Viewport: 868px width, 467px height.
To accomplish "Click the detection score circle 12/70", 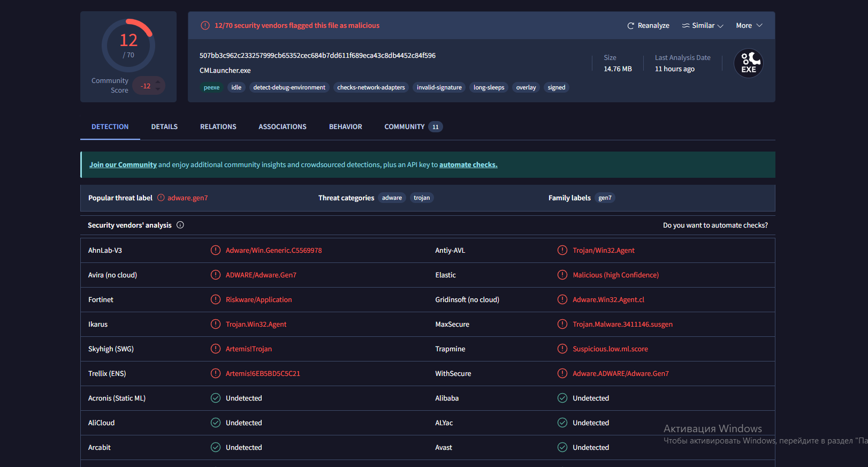I will 128,46.
